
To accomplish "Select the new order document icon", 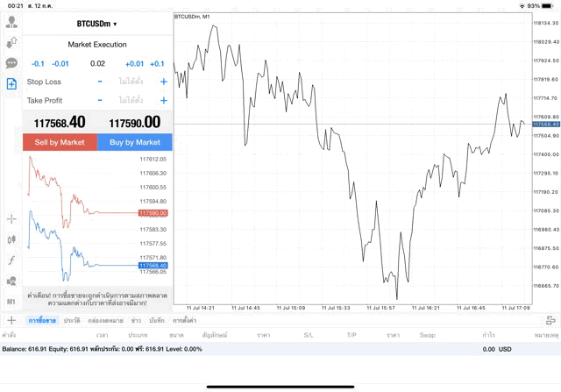I will tap(11, 84).
